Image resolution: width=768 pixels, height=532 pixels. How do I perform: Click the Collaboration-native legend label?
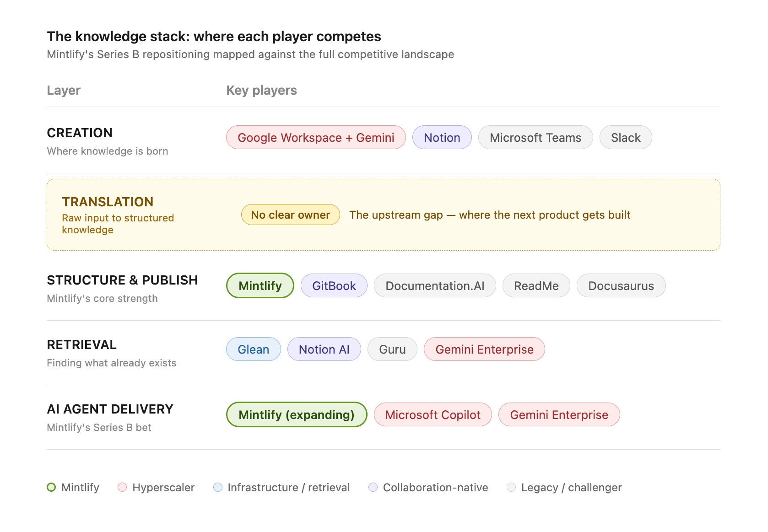(x=435, y=487)
